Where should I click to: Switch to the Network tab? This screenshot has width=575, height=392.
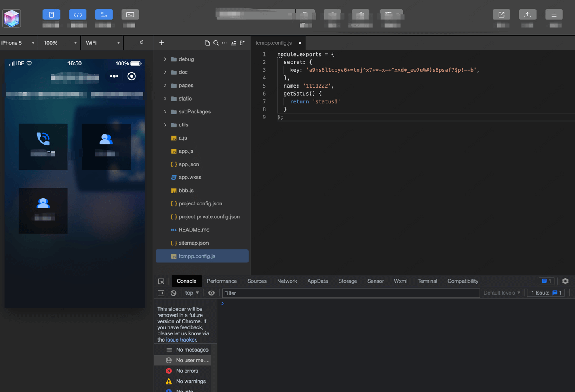[286, 281]
